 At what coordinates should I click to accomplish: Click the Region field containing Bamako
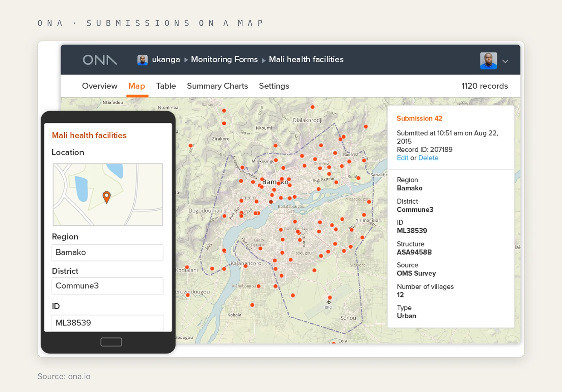[x=107, y=252]
